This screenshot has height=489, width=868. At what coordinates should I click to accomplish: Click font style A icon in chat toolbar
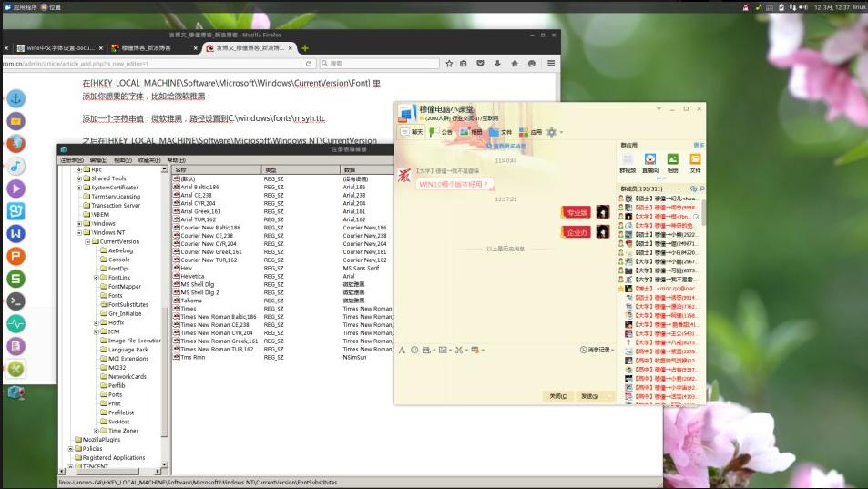pos(402,351)
